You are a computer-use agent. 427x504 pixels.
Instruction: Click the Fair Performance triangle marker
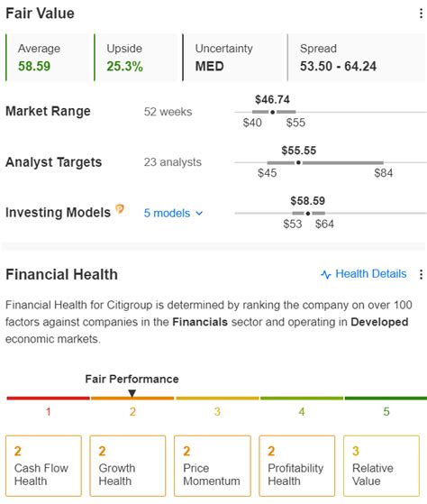pyautogui.click(x=132, y=393)
